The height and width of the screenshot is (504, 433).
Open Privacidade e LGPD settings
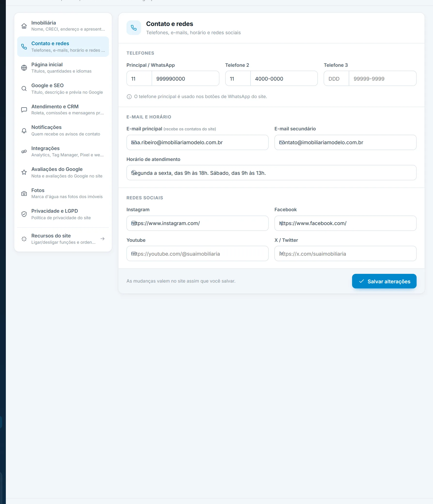63,214
